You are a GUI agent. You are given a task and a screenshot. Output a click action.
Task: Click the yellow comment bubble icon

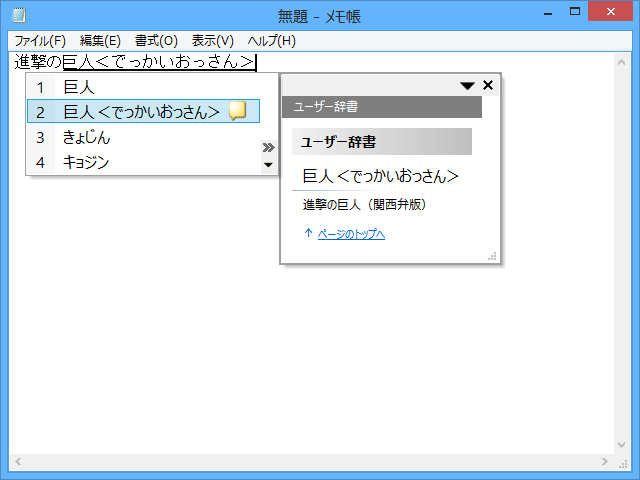237,111
